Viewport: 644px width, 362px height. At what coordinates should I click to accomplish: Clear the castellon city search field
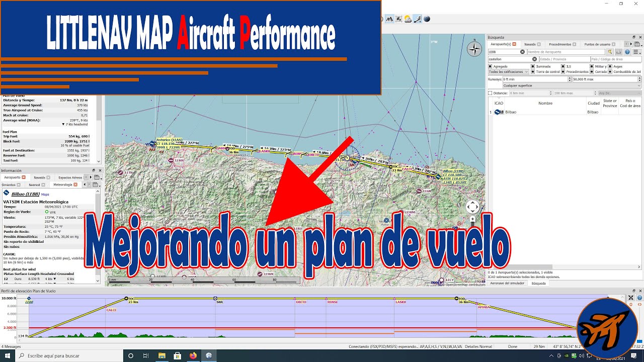pos(534,59)
